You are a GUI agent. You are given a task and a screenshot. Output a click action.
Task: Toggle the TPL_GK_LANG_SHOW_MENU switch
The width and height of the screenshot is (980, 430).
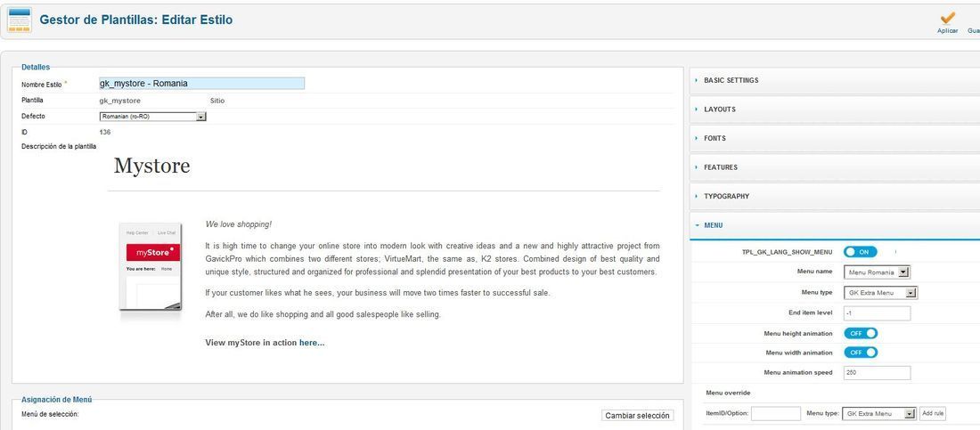point(861,252)
